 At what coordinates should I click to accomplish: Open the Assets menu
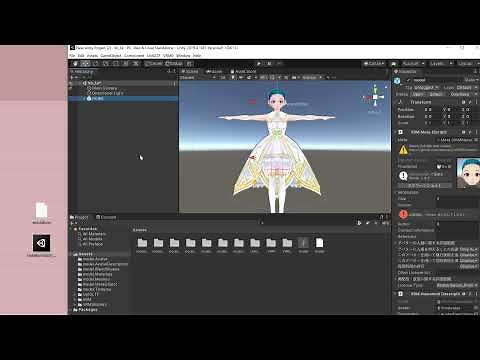click(92, 56)
